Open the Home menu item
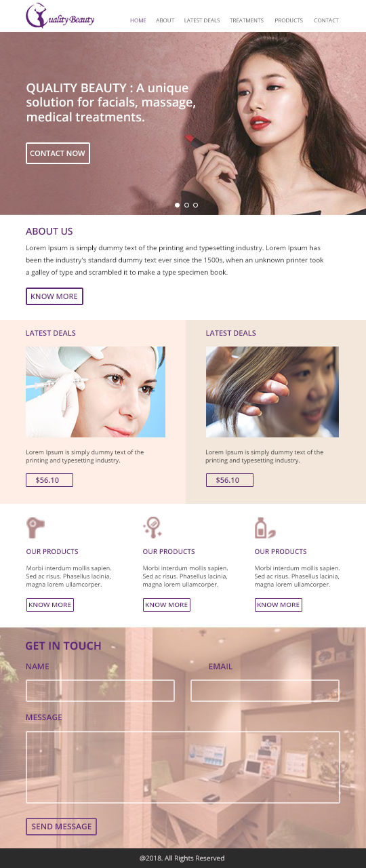366x868 pixels. (x=138, y=20)
